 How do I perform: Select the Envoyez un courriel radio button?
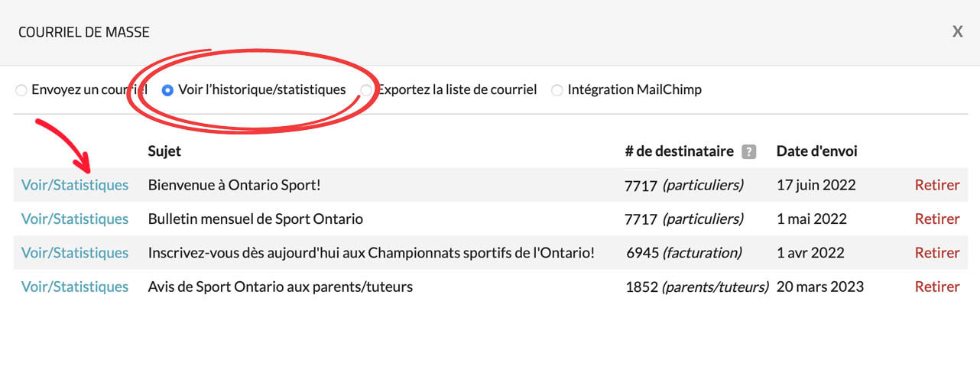pos(21,90)
